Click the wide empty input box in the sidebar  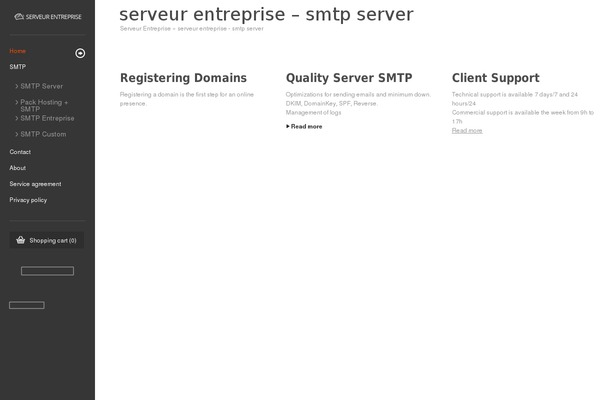[47, 271]
